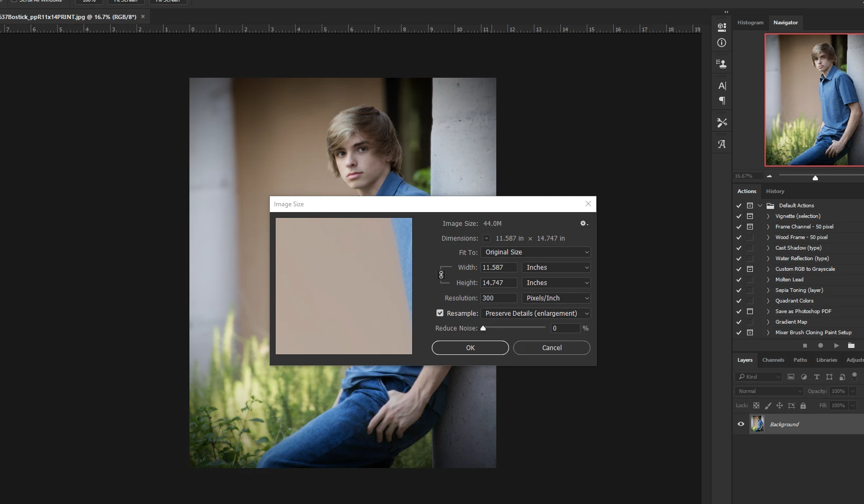Uncheck the Resample checkbox

[440, 313]
